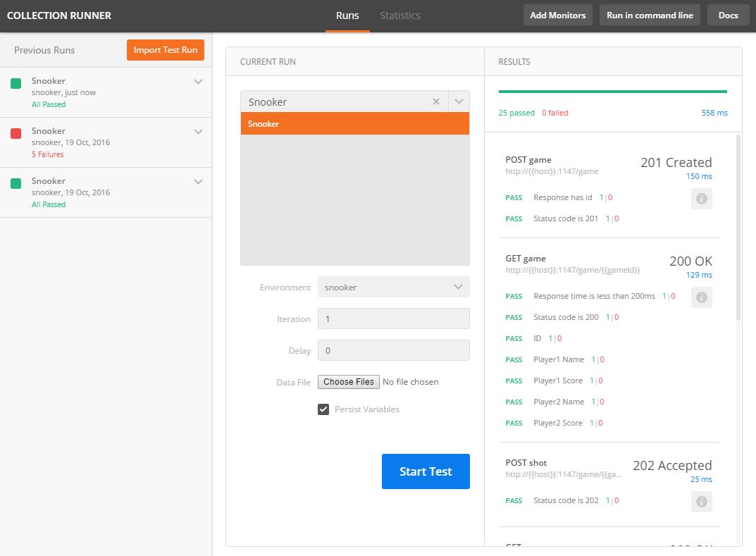Viewport: 756px width, 556px height.
Task: Click the Delay input field
Action: (x=393, y=350)
